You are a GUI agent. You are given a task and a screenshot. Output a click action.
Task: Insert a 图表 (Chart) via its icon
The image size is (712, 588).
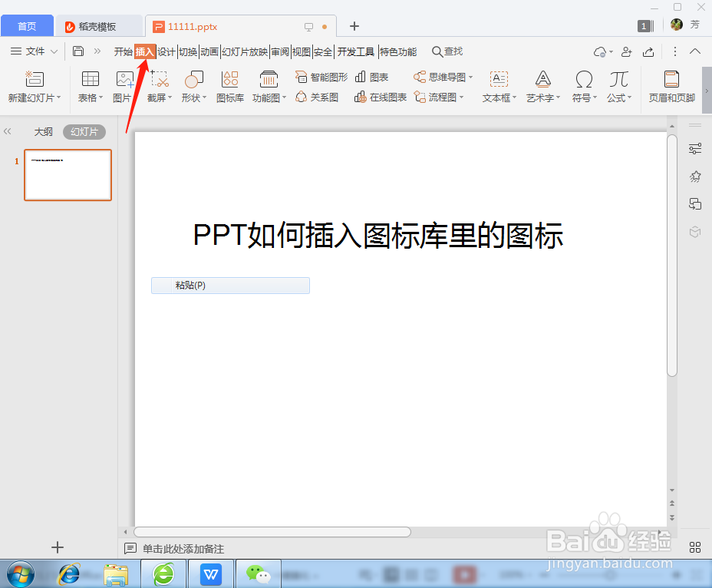tap(373, 76)
